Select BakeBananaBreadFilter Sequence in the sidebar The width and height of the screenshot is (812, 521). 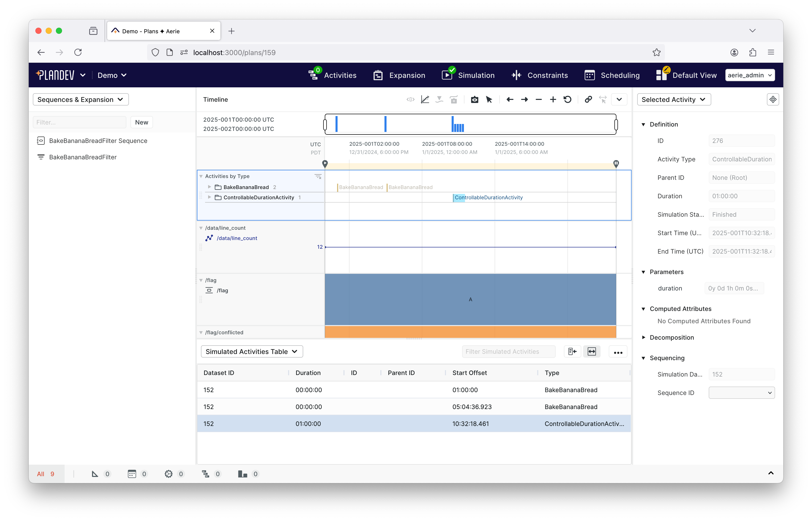click(98, 140)
